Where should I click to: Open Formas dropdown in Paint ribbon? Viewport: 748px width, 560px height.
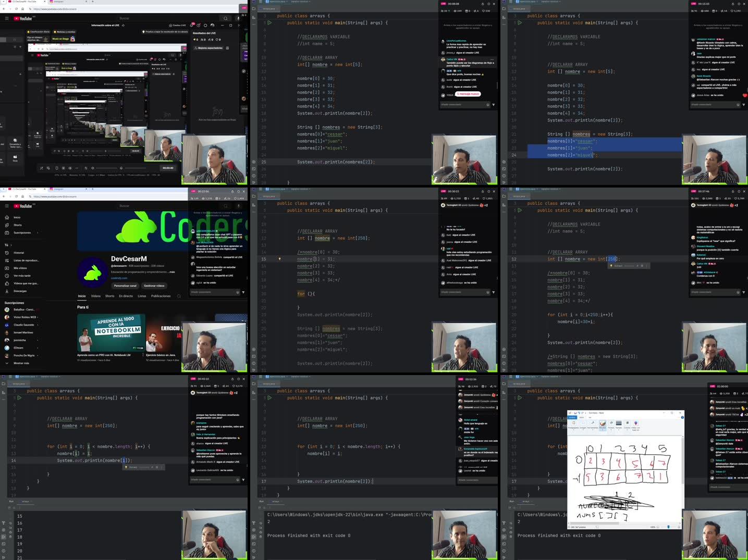tap(611, 425)
